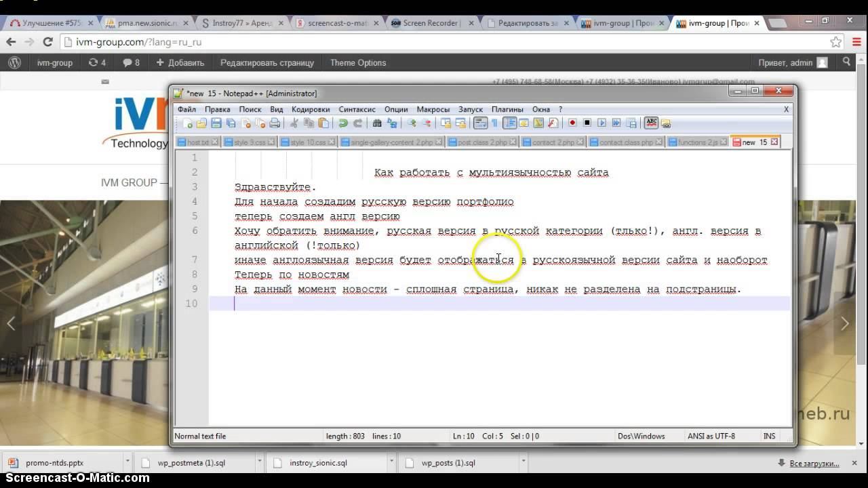This screenshot has height=488, width=868.
Task: Click the Chrome address bar URL
Action: (138, 42)
